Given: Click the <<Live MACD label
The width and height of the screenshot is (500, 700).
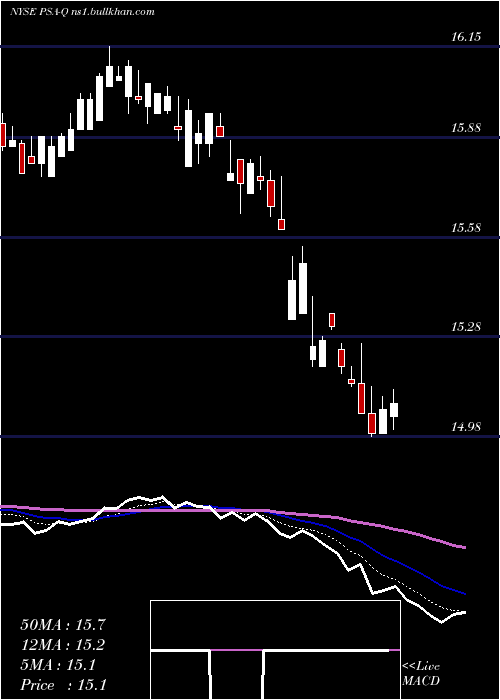Looking at the screenshot, I should (421, 674).
